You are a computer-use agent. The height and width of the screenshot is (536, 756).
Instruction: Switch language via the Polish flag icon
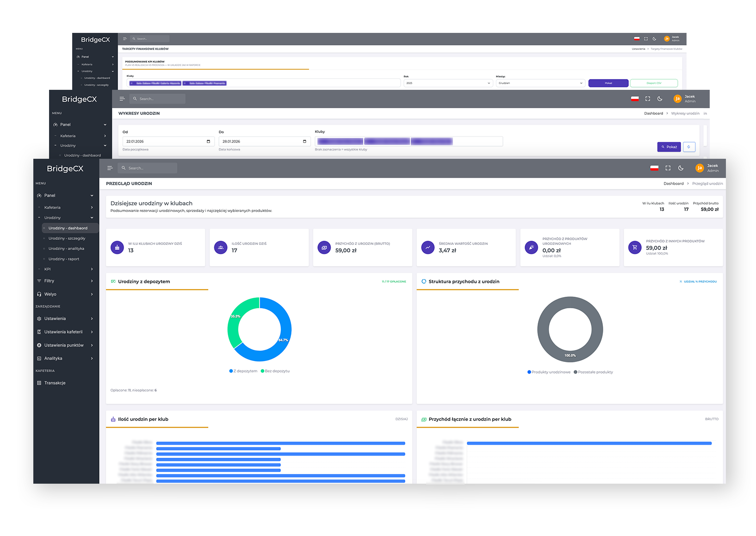coord(654,168)
